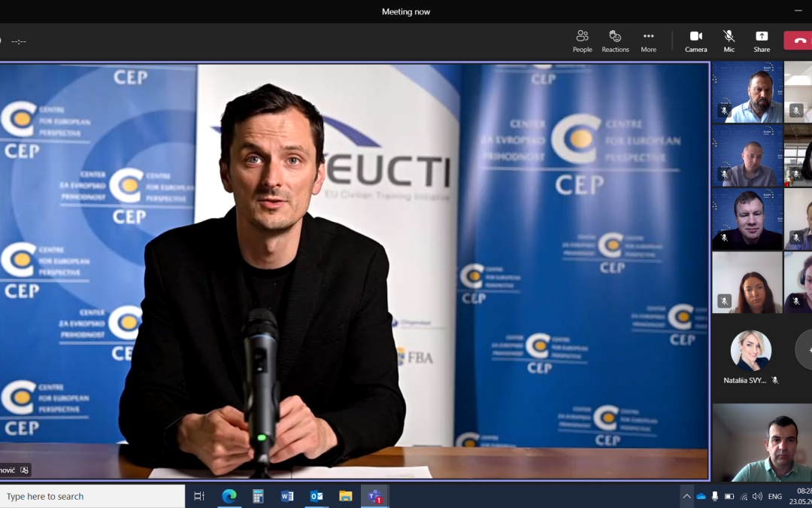Image resolution: width=812 pixels, height=508 pixels.
Task: Open the Reactions menu
Action: [615, 41]
